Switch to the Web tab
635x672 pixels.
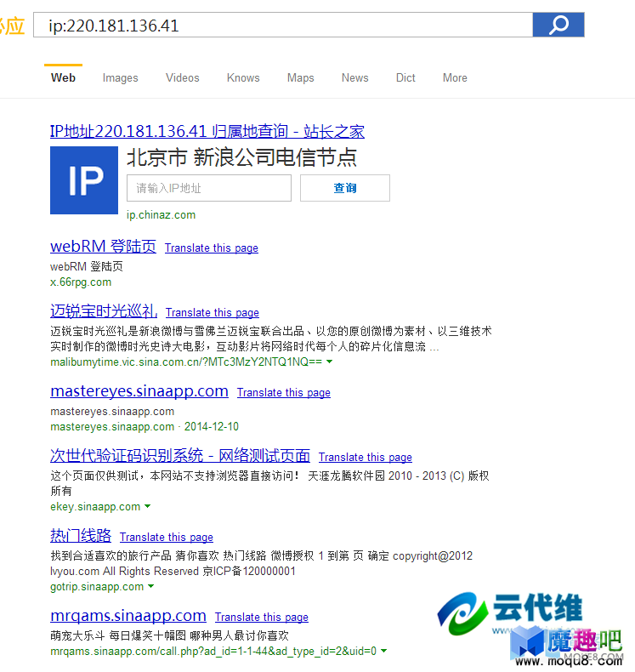[x=64, y=77]
